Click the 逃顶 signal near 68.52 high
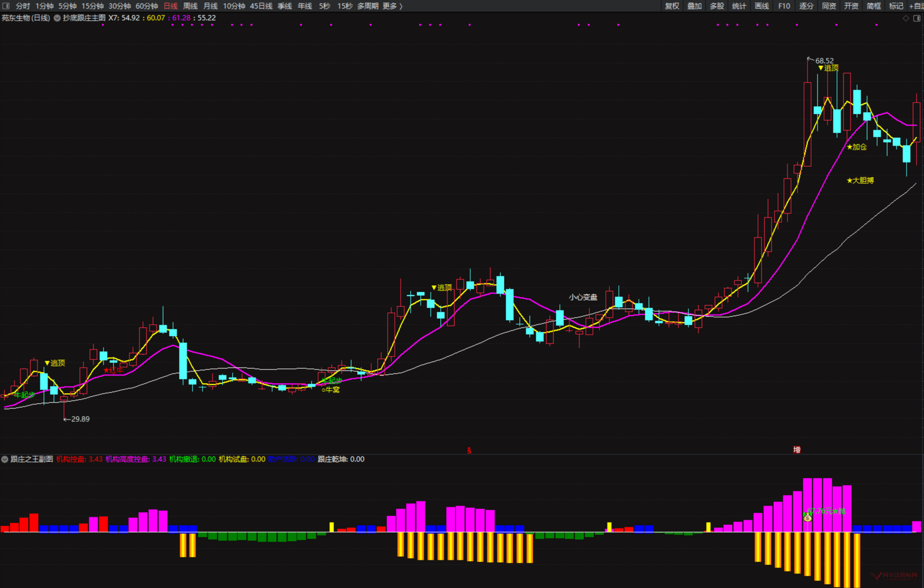This screenshot has height=588, width=924. pyautogui.click(x=828, y=68)
